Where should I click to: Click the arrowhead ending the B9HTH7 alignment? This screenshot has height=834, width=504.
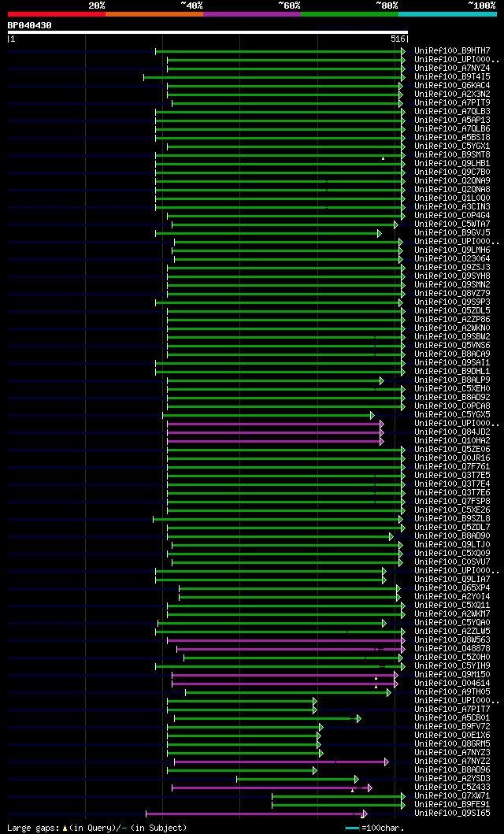403,51
